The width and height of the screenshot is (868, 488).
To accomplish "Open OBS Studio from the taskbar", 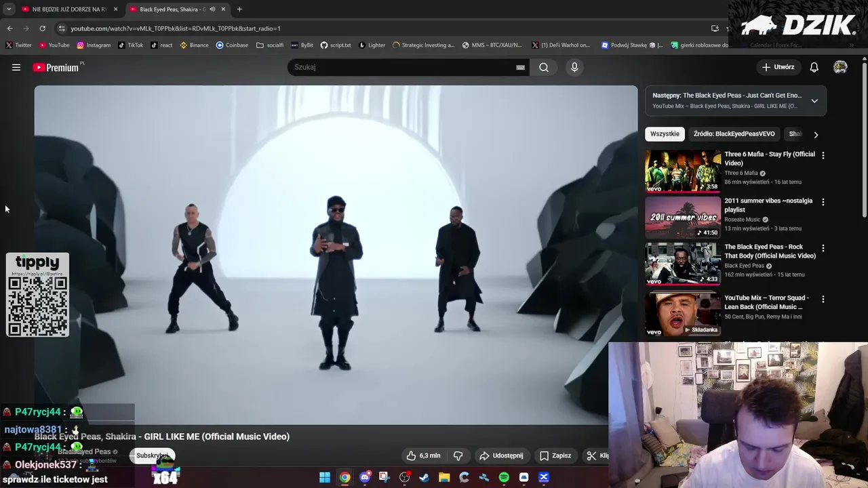I will pyautogui.click(x=405, y=477).
